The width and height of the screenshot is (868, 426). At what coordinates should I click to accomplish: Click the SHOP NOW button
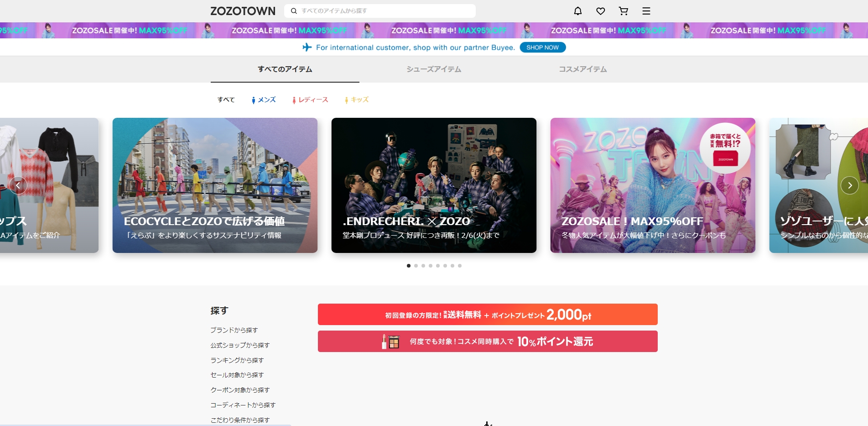click(543, 47)
